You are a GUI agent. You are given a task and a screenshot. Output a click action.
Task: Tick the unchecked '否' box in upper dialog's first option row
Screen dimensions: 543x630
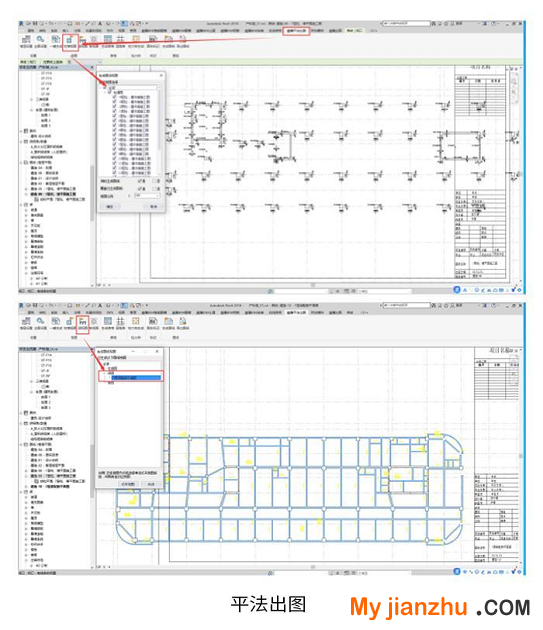pos(154,181)
